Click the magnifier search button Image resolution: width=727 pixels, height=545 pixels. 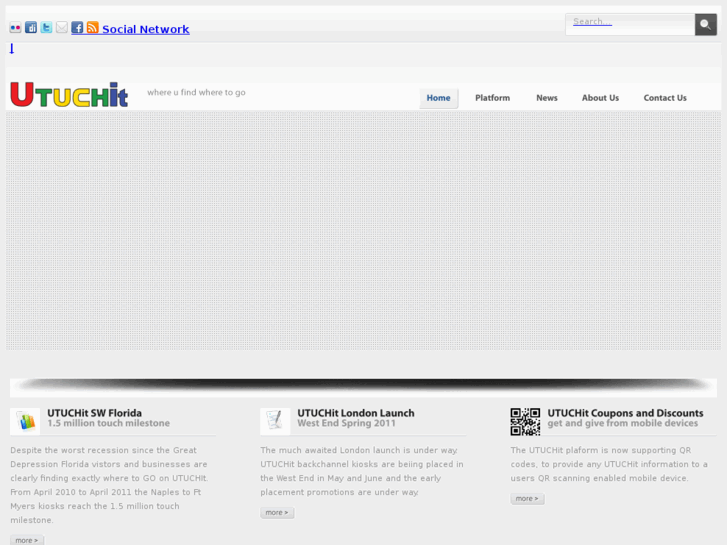[x=706, y=25]
